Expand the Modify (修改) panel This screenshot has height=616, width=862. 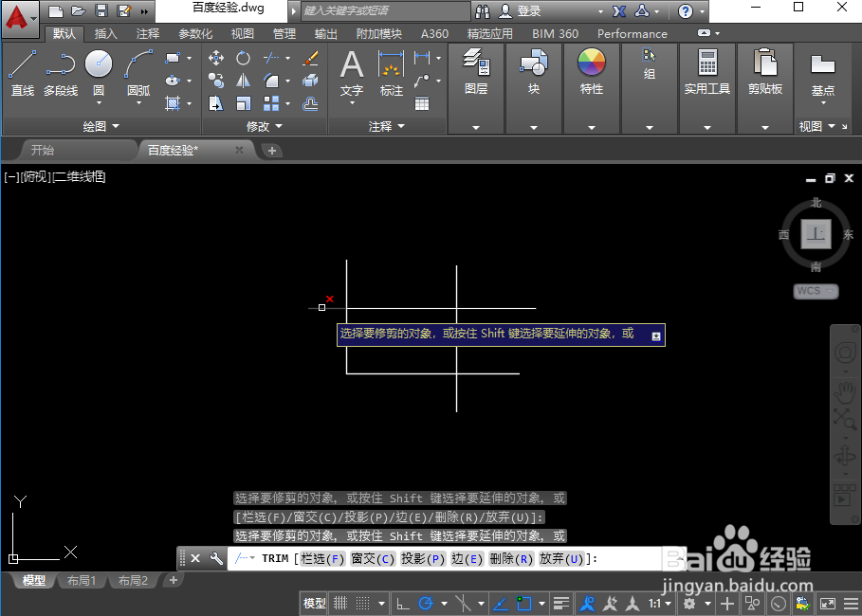tap(265, 126)
